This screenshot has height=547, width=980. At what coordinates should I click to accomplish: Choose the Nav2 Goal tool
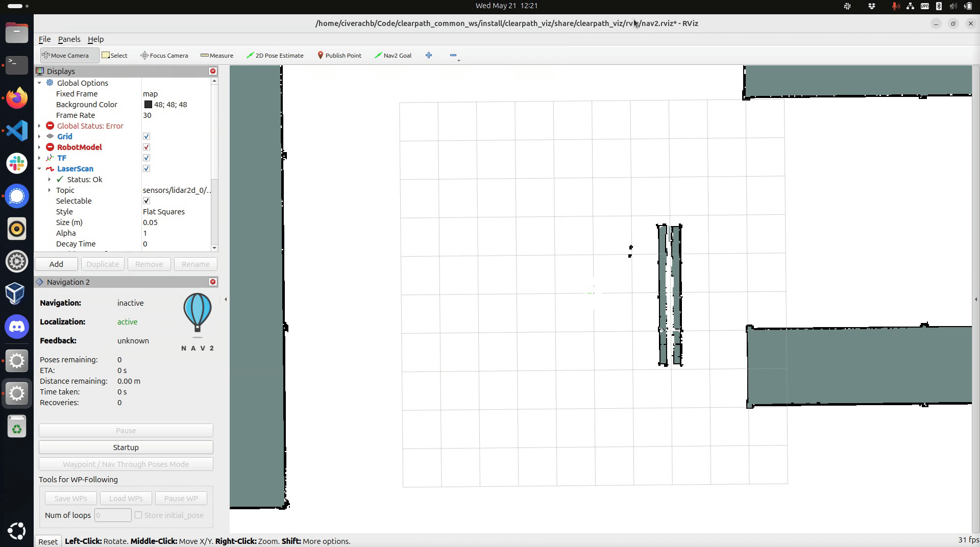393,56
